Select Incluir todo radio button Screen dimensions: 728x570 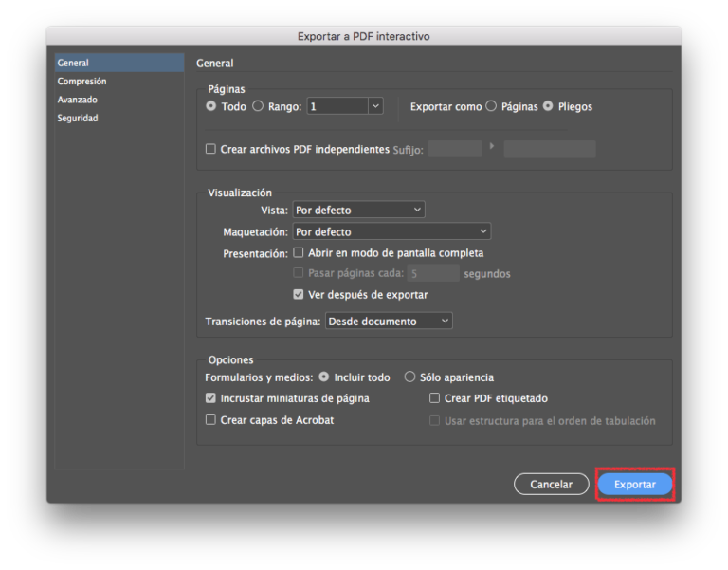click(x=323, y=377)
